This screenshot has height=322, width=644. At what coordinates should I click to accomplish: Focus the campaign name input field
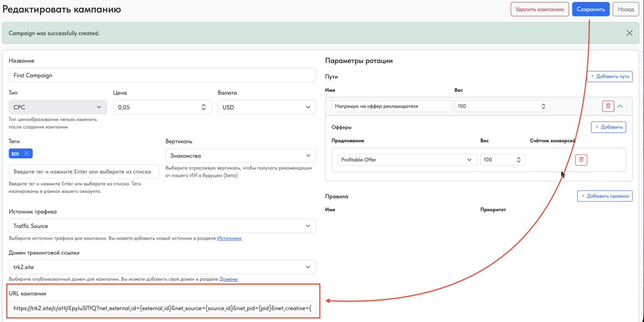tap(162, 76)
